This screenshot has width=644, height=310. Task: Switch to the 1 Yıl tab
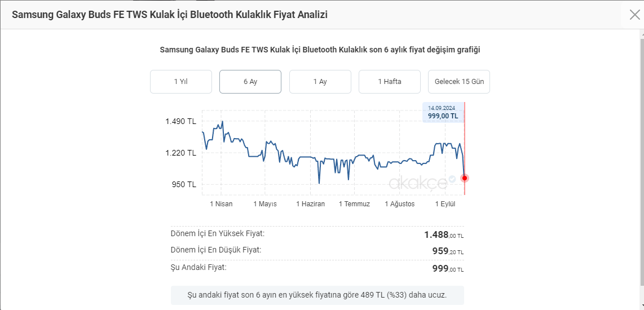[180, 82]
